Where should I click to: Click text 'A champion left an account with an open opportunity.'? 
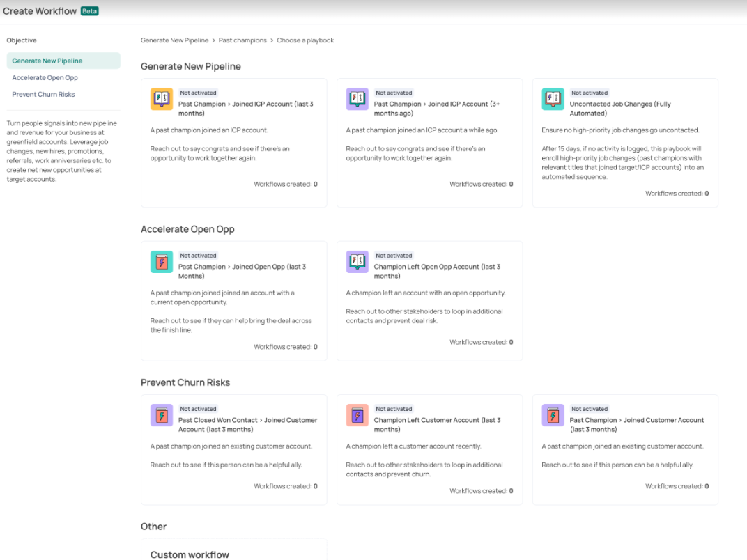426,293
